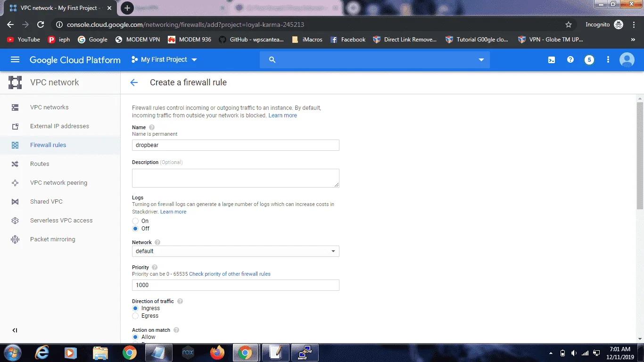Open the three-dot settings menu in header

point(608,60)
